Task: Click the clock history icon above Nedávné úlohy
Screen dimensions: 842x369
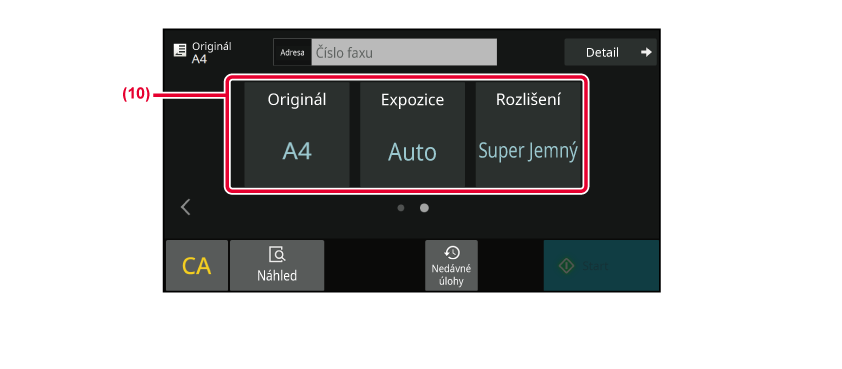Action: point(452,252)
